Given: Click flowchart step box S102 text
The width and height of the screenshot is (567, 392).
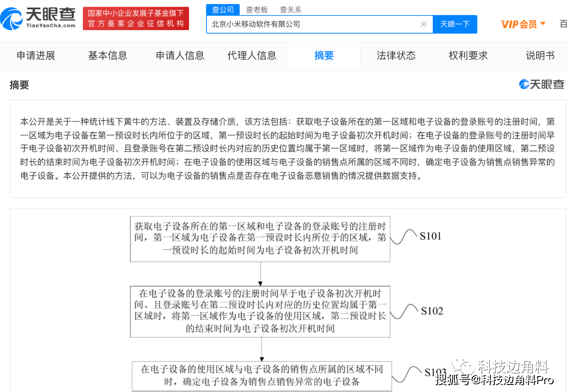Looking at the screenshot, I should pyautogui.click(x=260, y=311).
